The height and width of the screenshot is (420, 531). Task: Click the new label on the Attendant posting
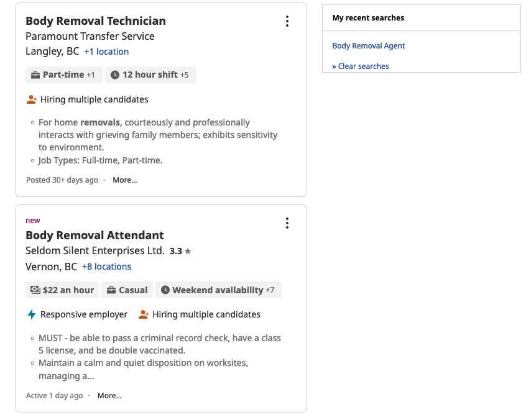(32, 220)
